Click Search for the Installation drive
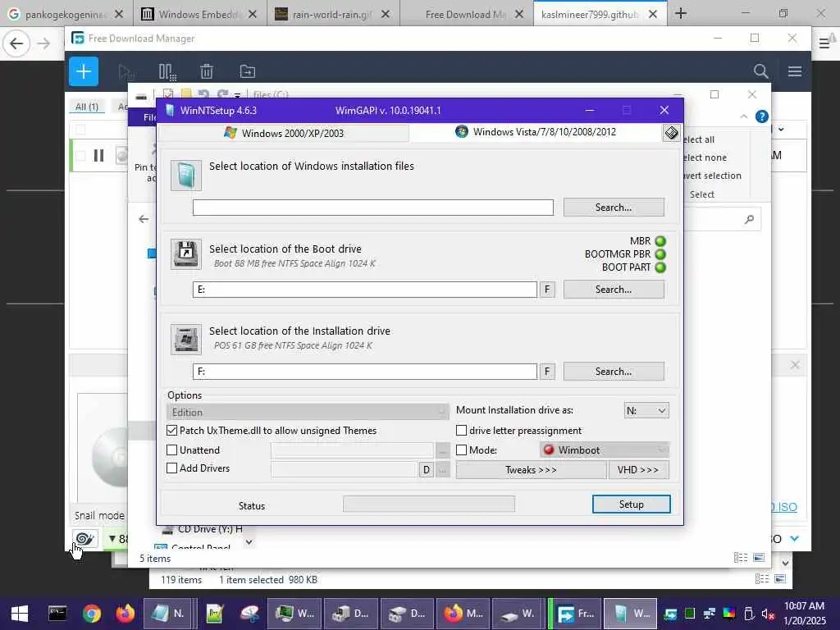This screenshot has height=630, width=840. (614, 372)
